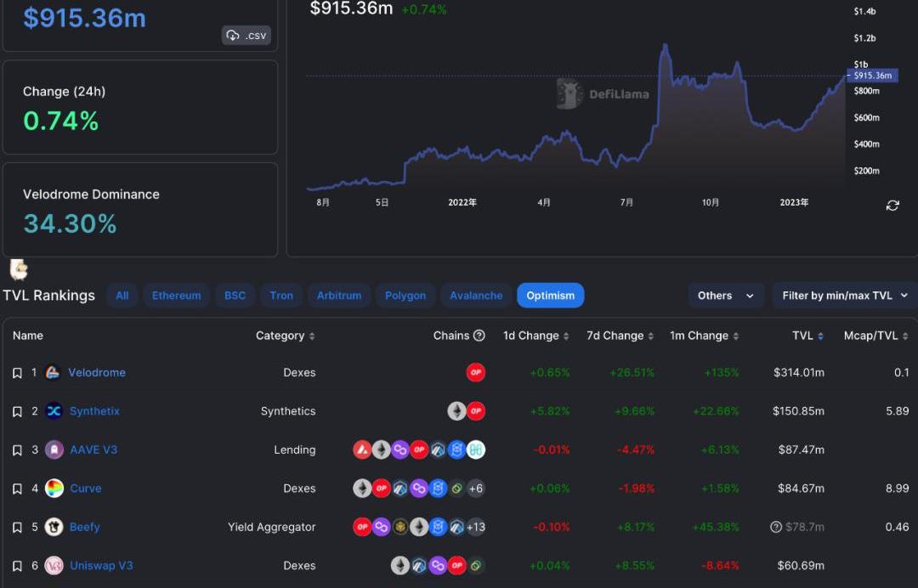Bookmark the Synthetix protocol
Image resolution: width=918 pixels, height=588 pixels.
pos(17,411)
